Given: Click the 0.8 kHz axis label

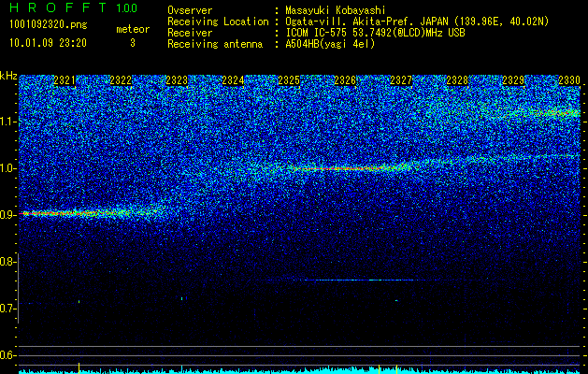Looking at the screenshot, I should point(7,262).
